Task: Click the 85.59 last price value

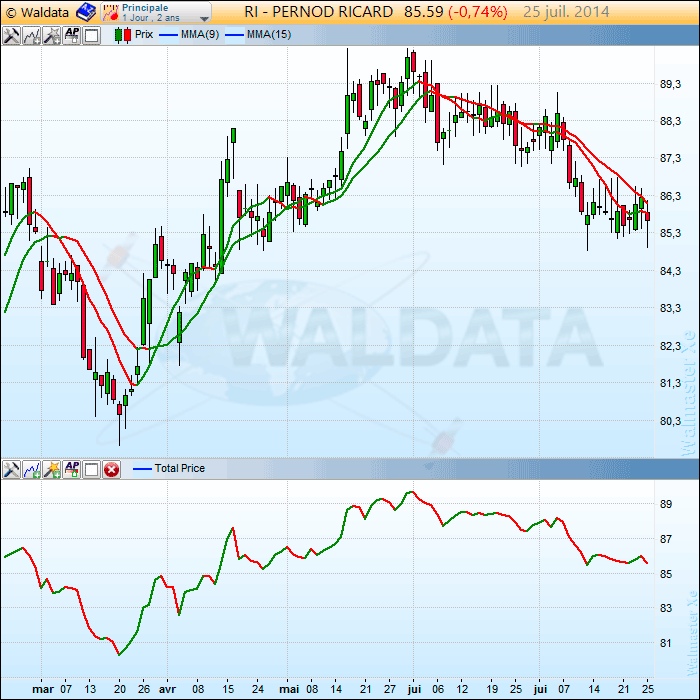Action: point(424,12)
